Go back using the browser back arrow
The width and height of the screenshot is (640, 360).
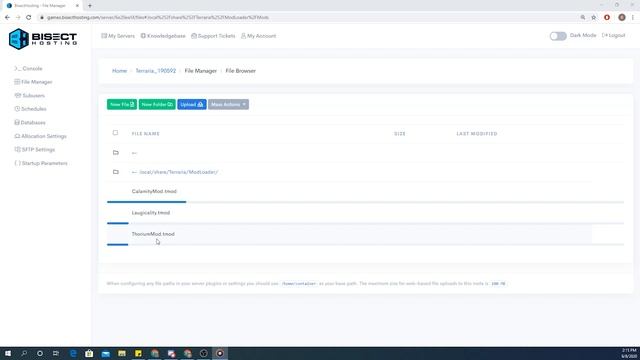click(x=7, y=18)
